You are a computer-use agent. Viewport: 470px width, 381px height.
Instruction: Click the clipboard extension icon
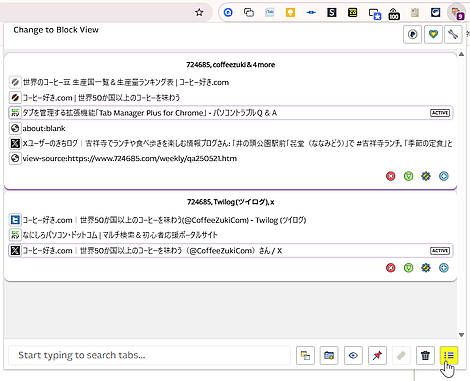pos(415,13)
